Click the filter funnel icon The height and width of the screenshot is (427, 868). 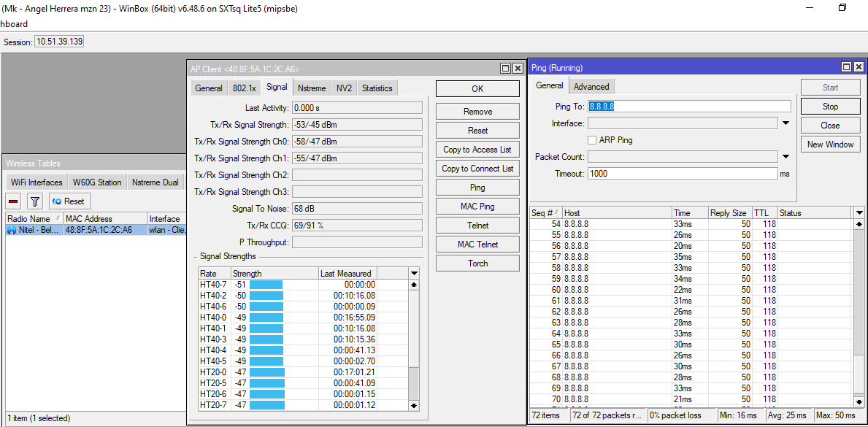34,201
